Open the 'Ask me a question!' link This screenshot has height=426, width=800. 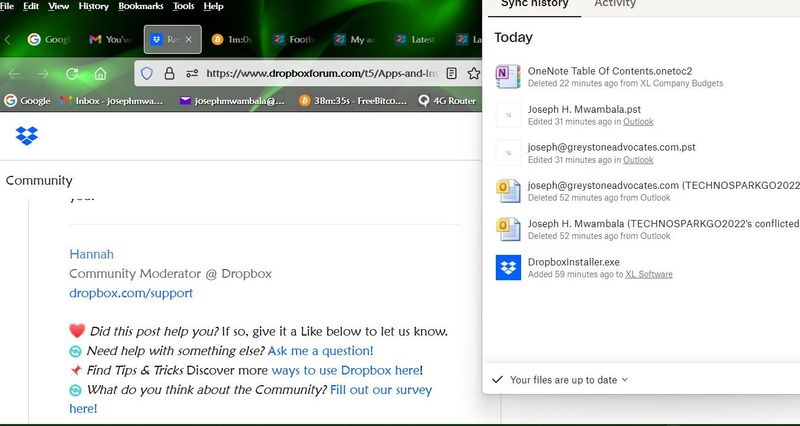[x=320, y=351]
